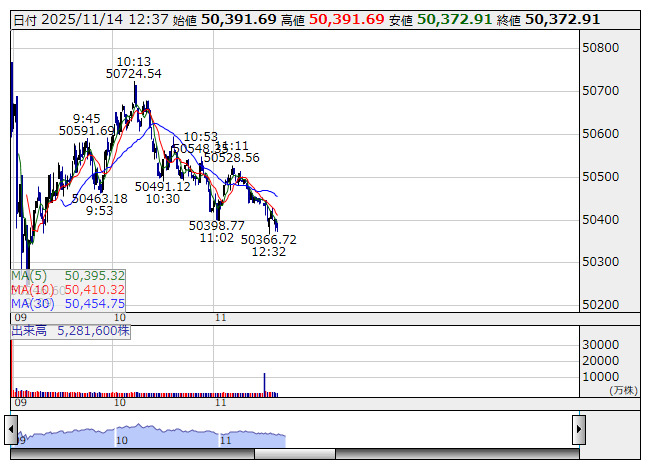Click the (万株) volume unit label
The height and width of the screenshot is (470, 653).
click(x=623, y=390)
